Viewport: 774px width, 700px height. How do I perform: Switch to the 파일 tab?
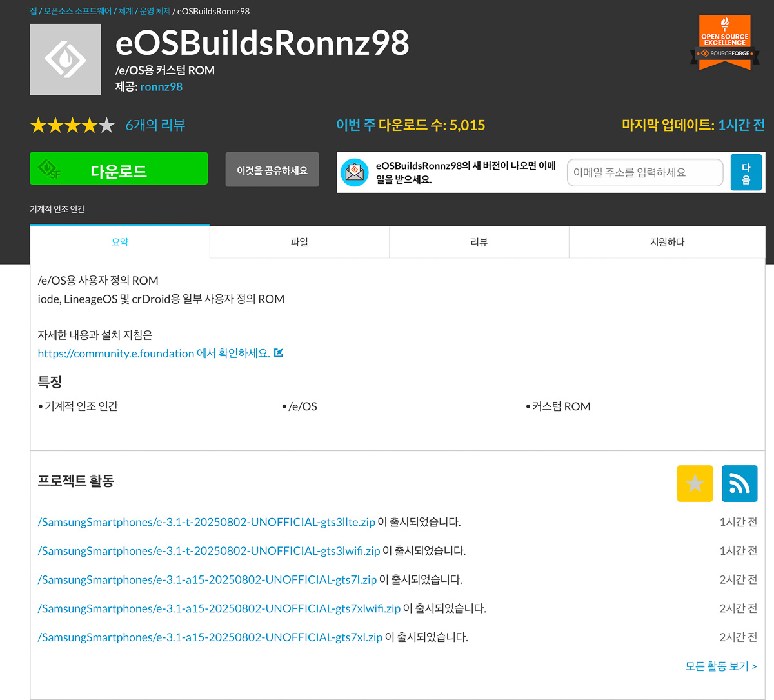tap(299, 242)
